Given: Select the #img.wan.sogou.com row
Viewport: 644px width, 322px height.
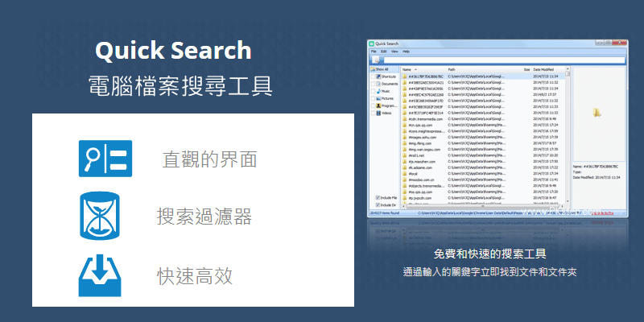Looking at the screenshot, I should (484, 150).
